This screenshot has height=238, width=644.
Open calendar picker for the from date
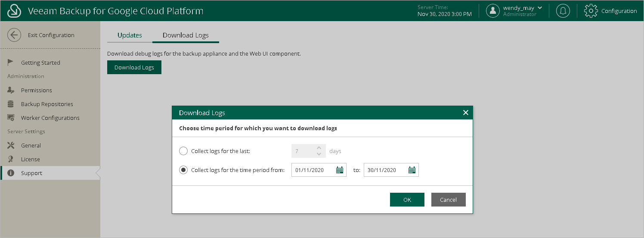(340, 170)
